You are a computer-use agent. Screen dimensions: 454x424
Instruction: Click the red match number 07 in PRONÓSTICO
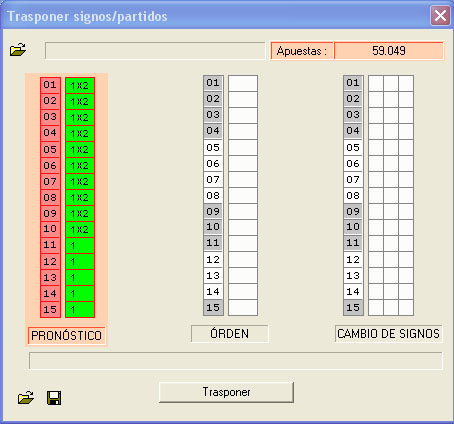pos(50,181)
